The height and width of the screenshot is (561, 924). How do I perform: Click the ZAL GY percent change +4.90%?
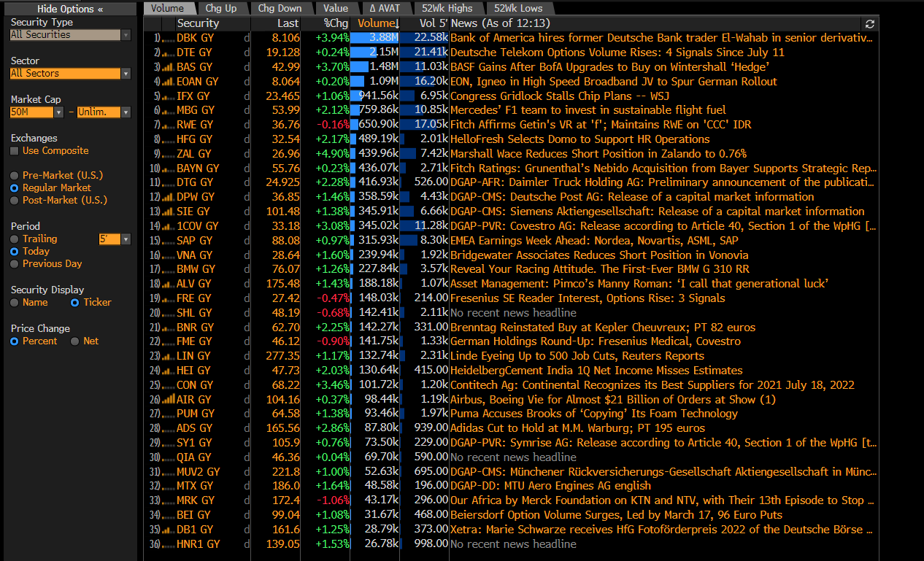pos(332,154)
